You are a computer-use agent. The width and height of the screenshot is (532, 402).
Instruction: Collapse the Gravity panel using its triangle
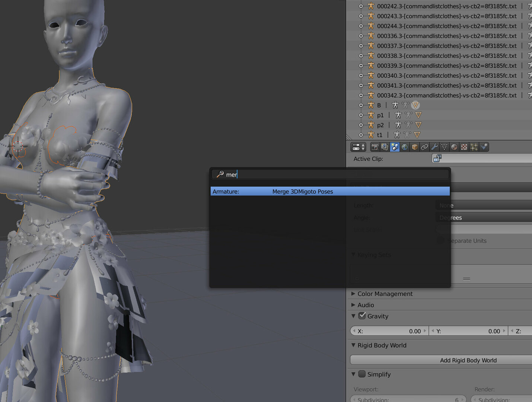click(x=353, y=316)
